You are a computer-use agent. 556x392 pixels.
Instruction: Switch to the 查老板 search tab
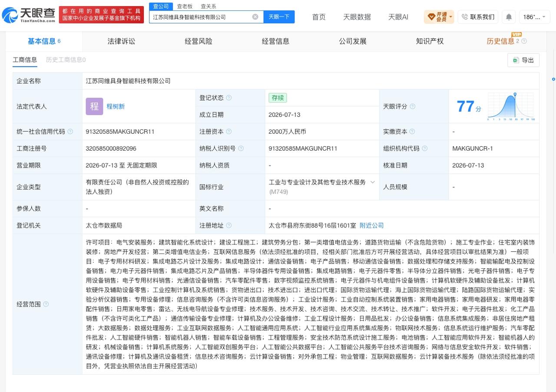(185, 6)
